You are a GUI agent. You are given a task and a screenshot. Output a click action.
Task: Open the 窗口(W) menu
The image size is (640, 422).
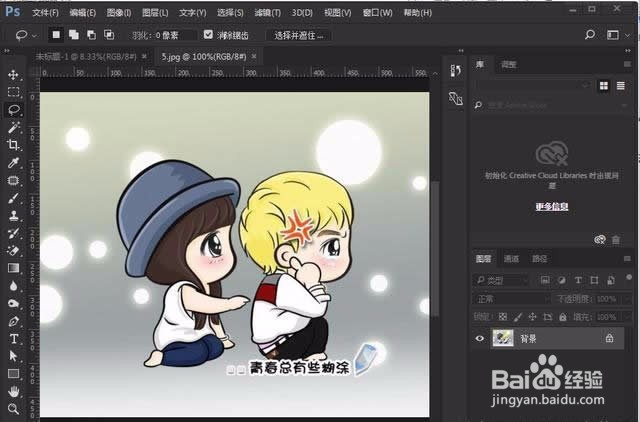(x=378, y=13)
